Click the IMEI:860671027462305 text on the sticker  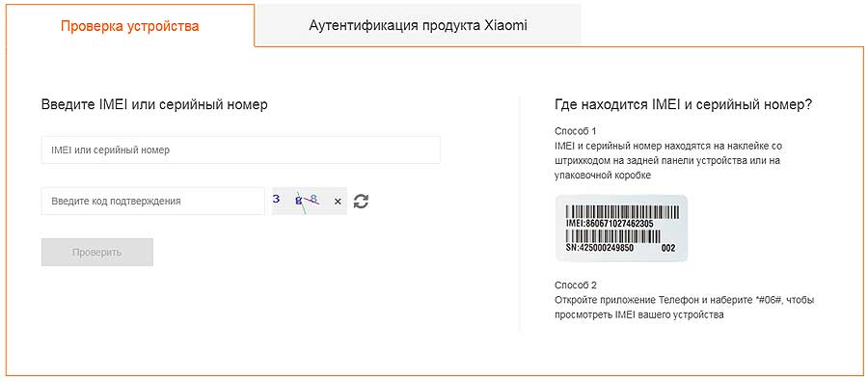point(610,223)
